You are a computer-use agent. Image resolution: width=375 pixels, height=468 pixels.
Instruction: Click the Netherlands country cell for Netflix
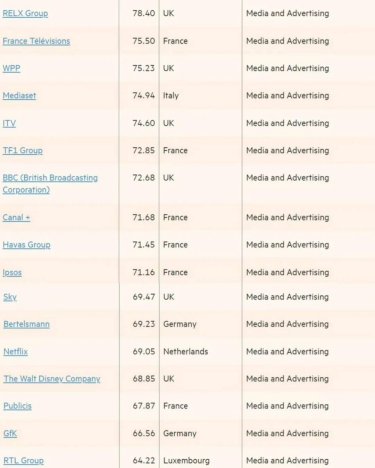click(185, 352)
